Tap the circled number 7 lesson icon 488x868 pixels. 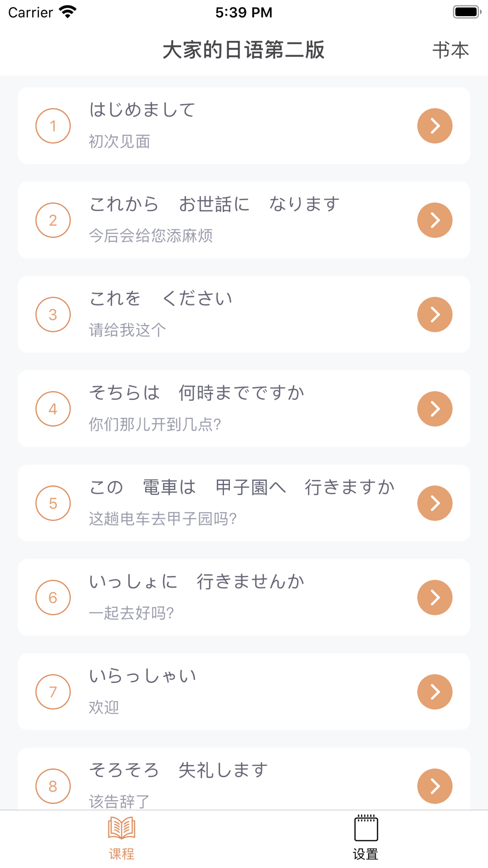click(53, 692)
